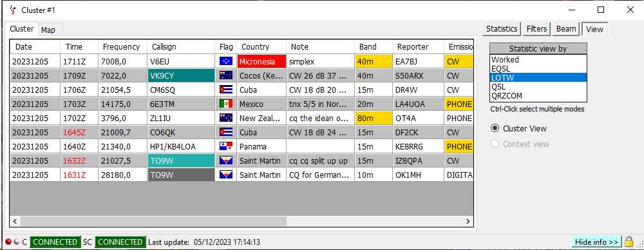The height and width of the screenshot is (250, 644).
Task: Click the Cocos flag in VK9CY row
Action: 226,75
